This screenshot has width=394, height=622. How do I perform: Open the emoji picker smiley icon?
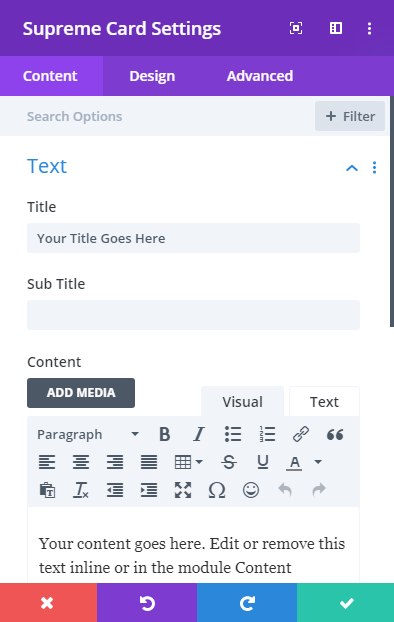pos(251,490)
